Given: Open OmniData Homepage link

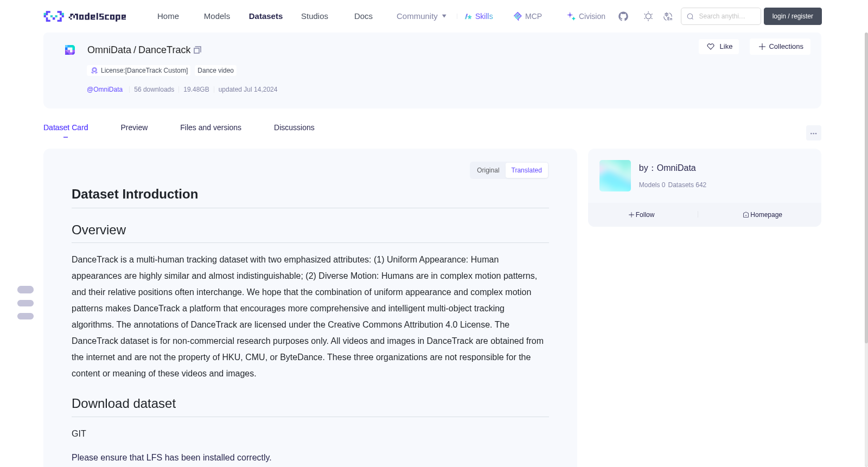Looking at the screenshot, I should (762, 215).
